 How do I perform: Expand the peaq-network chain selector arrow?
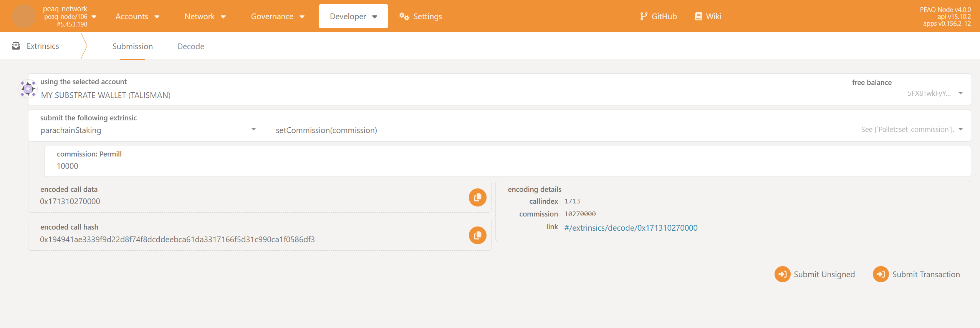click(x=94, y=17)
